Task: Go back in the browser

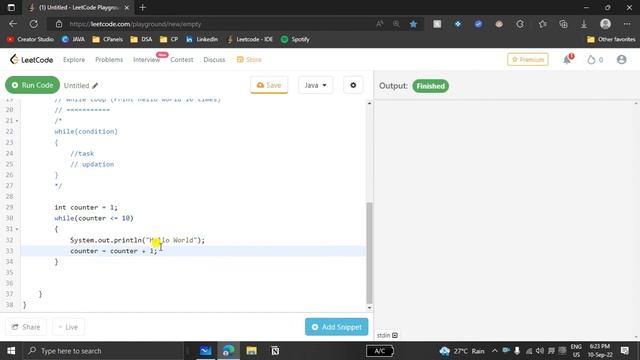Action: tap(13, 24)
